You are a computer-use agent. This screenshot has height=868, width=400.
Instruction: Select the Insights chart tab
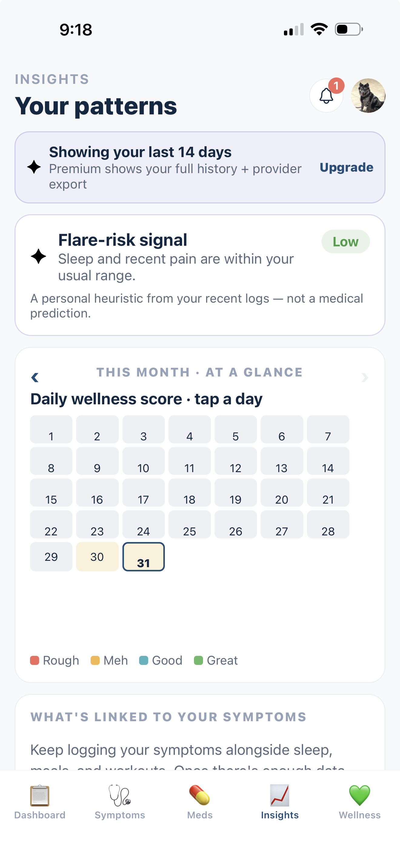click(280, 802)
